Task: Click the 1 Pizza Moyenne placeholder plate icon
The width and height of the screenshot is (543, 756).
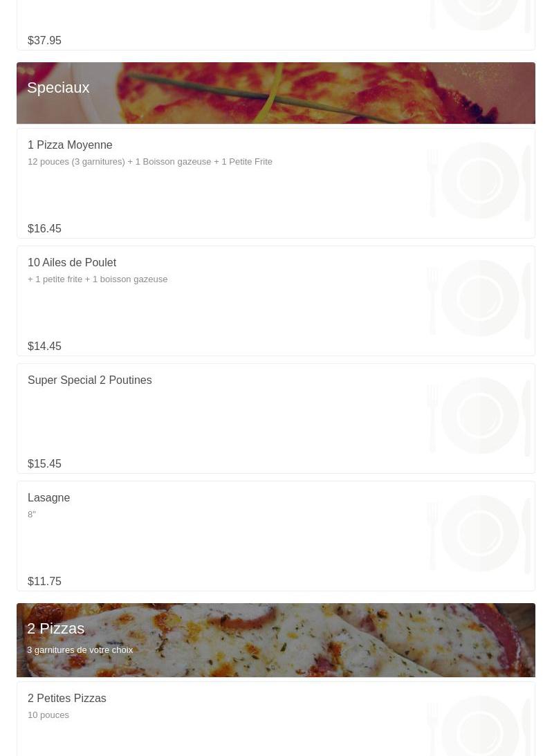Action: [x=479, y=181]
